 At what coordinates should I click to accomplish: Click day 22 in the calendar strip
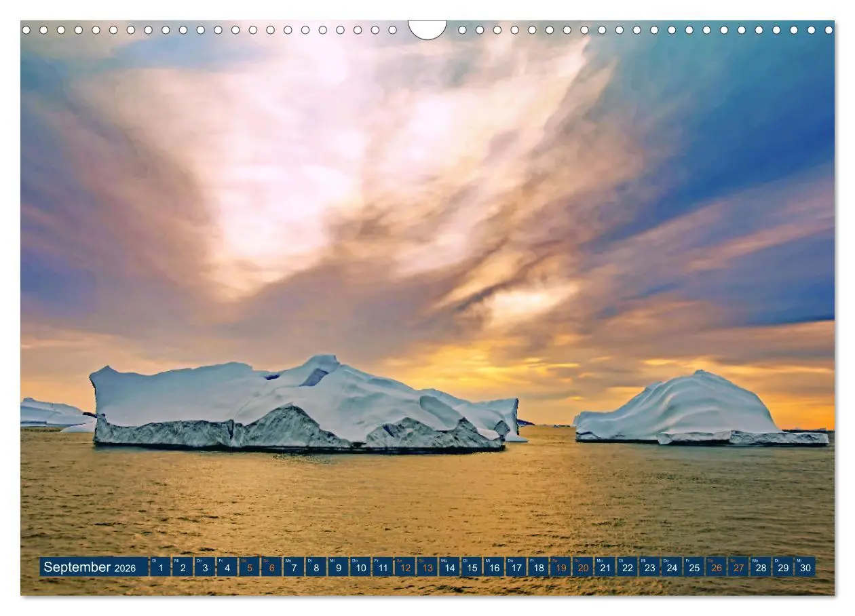627,567
